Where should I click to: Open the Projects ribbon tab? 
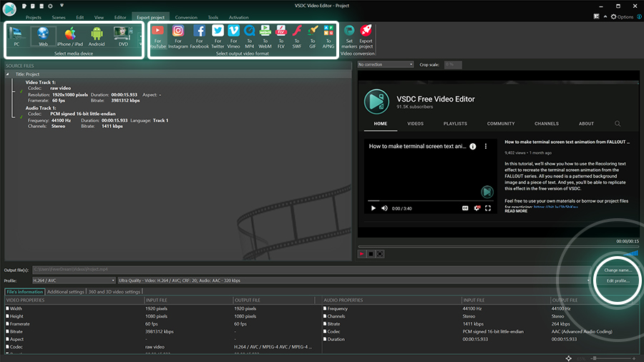[33, 17]
